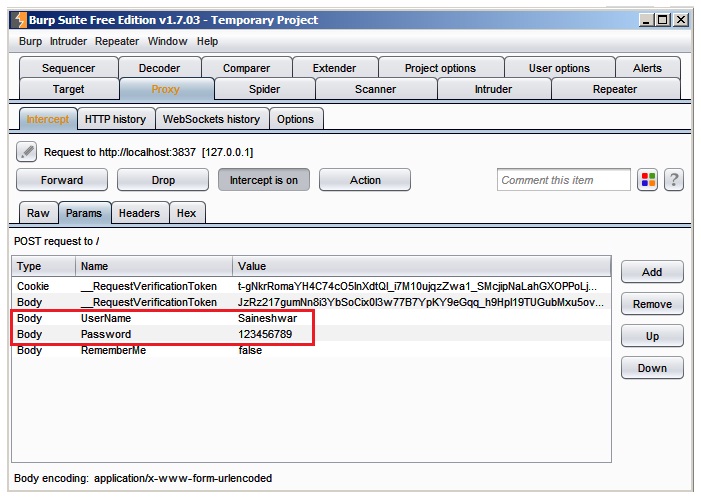This screenshot has height=499, width=701.
Task: Switch to the Comparer tab
Action: pos(246,68)
